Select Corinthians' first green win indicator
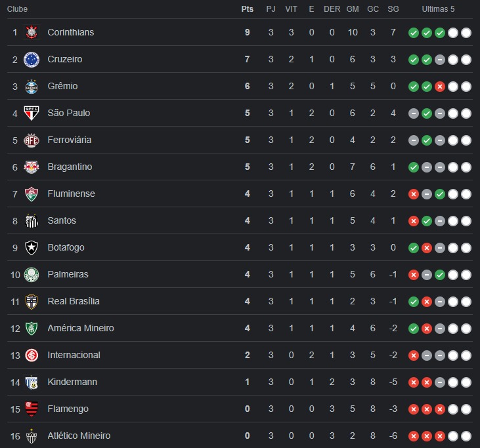The width and height of the screenshot is (480, 448). click(x=414, y=33)
